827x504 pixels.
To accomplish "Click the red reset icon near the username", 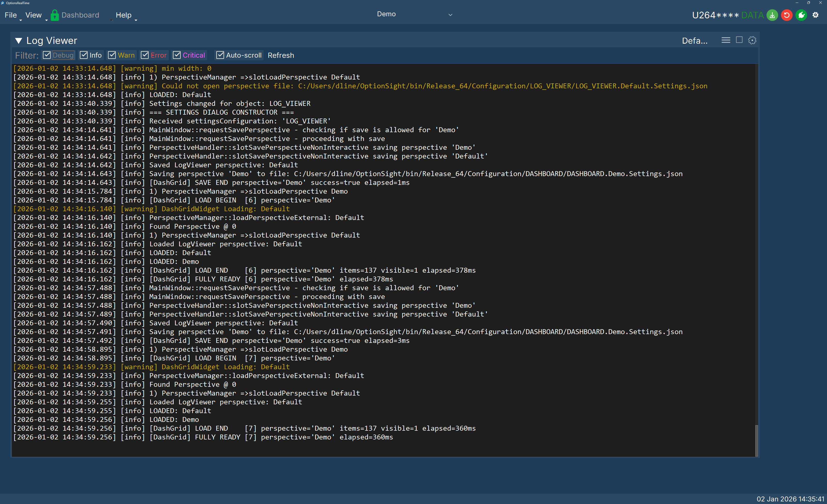I will click(787, 15).
